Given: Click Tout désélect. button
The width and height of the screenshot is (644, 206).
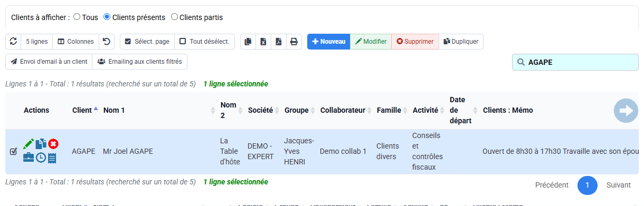Looking at the screenshot, I should pos(204,42).
